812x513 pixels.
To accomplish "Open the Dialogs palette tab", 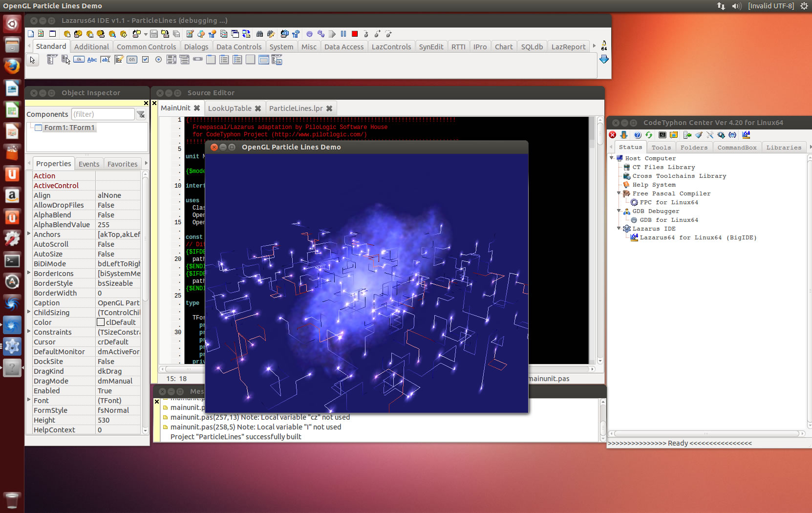I will click(196, 47).
